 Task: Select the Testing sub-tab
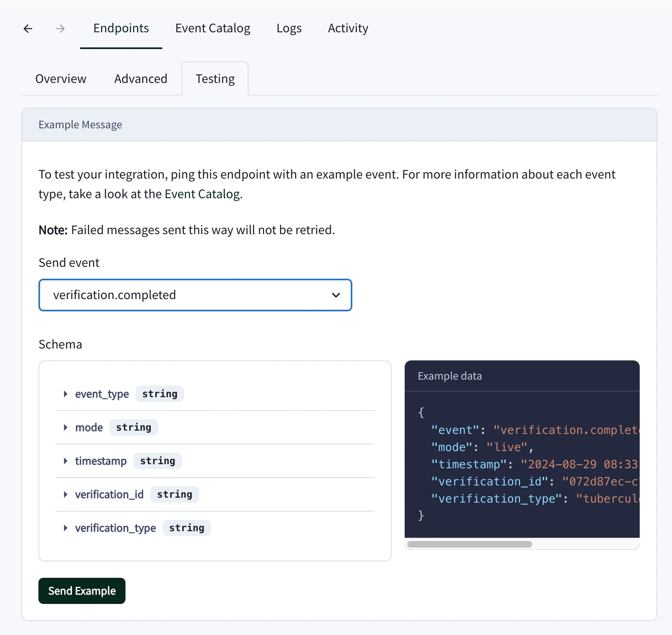click(x=215, y=78)
